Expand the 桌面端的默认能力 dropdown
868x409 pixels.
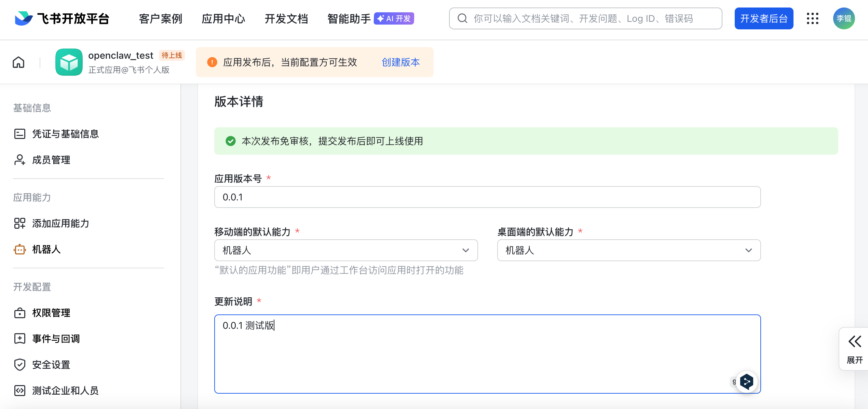(x=628, y=250)
